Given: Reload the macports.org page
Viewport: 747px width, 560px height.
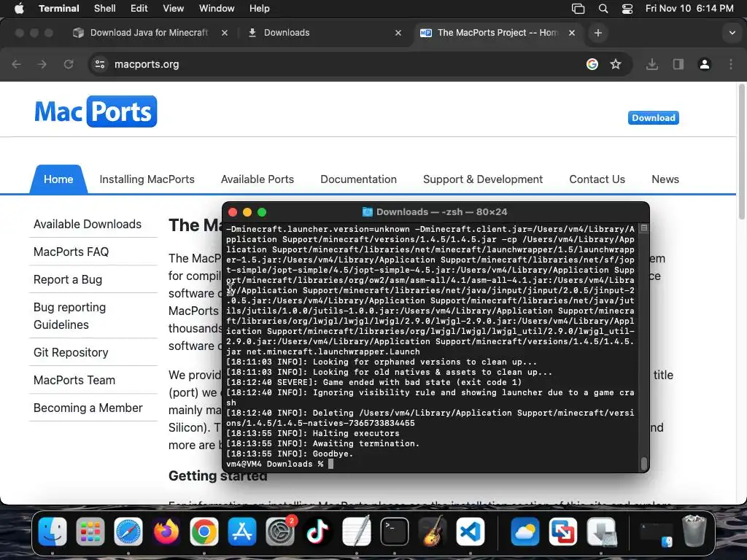Looking at the screenshot, I should point(69,64).
